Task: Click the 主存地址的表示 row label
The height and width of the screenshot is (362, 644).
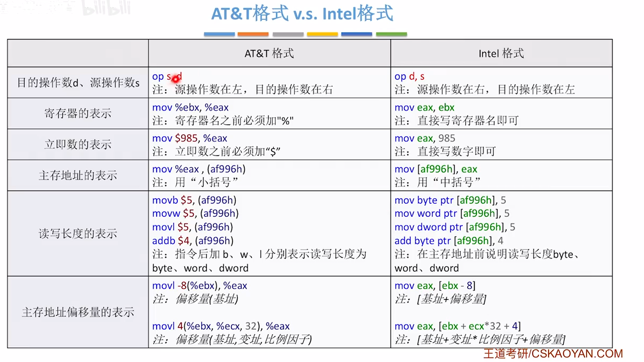Action: point(78,175)
